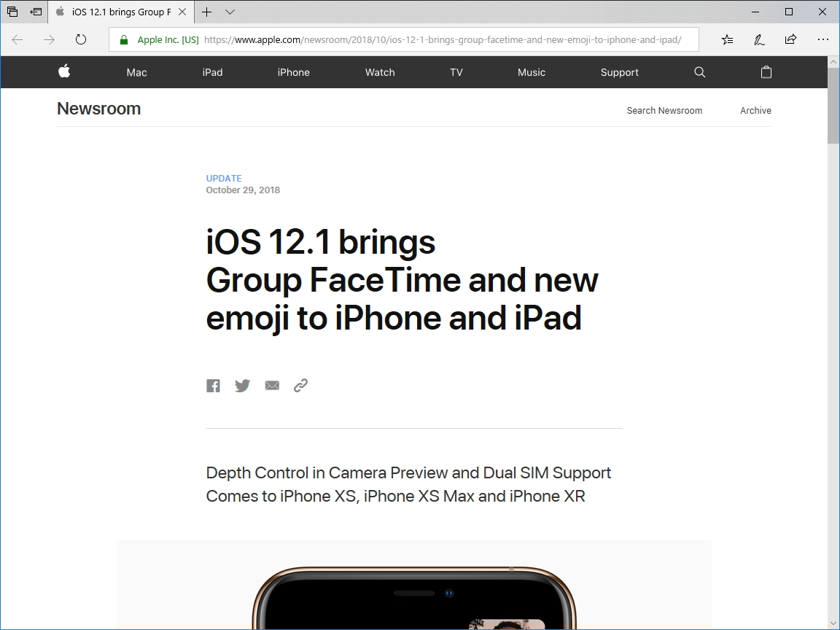Open a new tab with plus button
840x630 pixels.
point(207,12)
